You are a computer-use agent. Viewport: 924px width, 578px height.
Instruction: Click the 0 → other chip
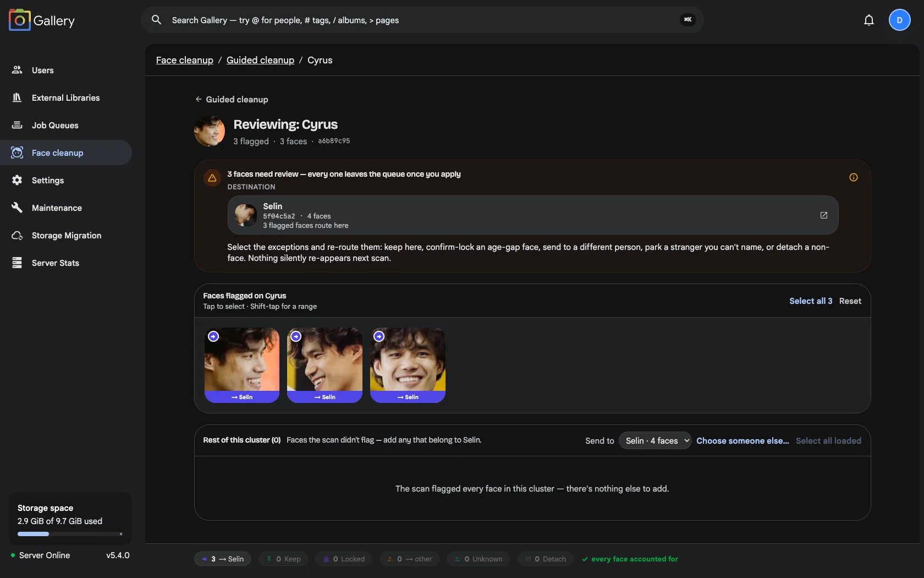pos(409,559)
